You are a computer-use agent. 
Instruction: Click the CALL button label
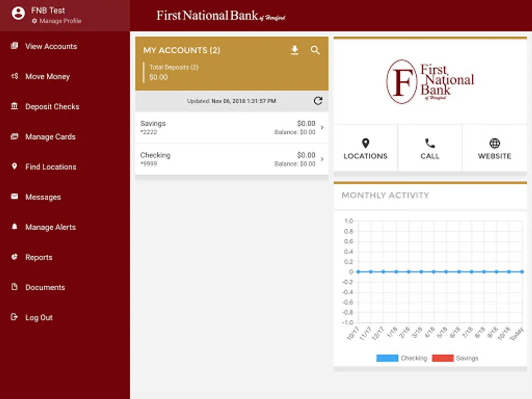[x=430, y=156]
